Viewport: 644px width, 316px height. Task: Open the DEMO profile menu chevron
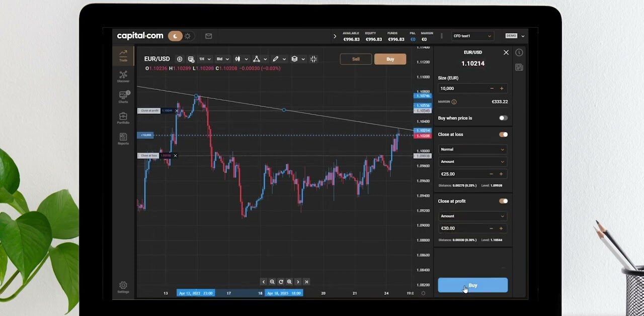point(523,36)
